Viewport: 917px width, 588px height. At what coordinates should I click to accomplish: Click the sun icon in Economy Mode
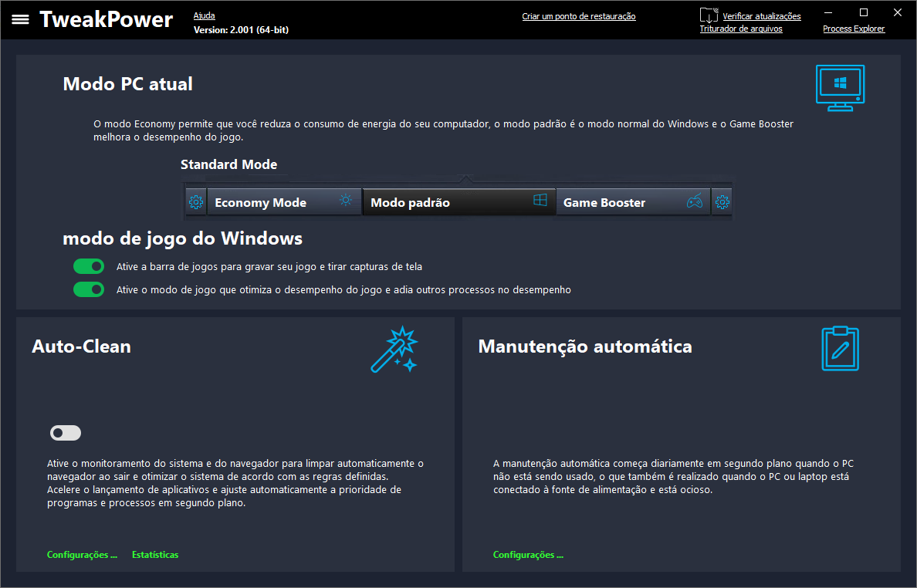coord(346,200)
